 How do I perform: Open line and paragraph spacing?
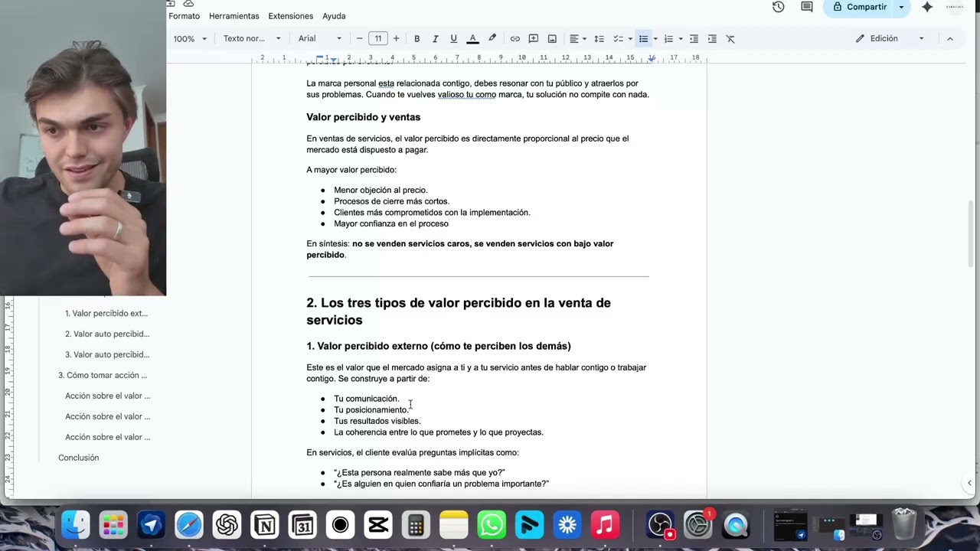click(599, 39)
